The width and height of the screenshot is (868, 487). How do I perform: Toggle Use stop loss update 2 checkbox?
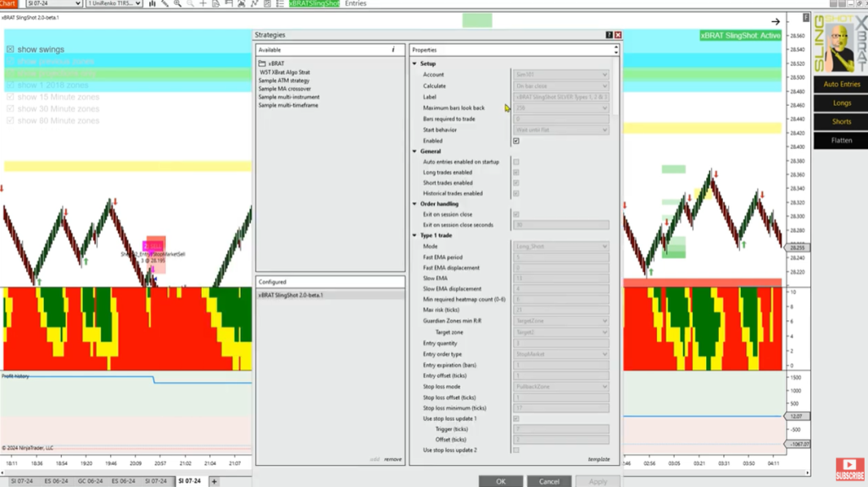pos(516,451)
